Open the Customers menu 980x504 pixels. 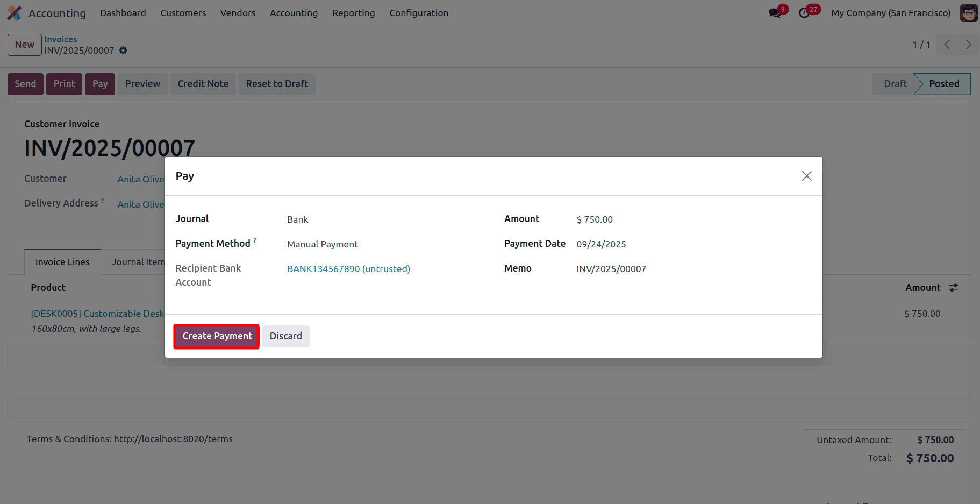(183, 13)
